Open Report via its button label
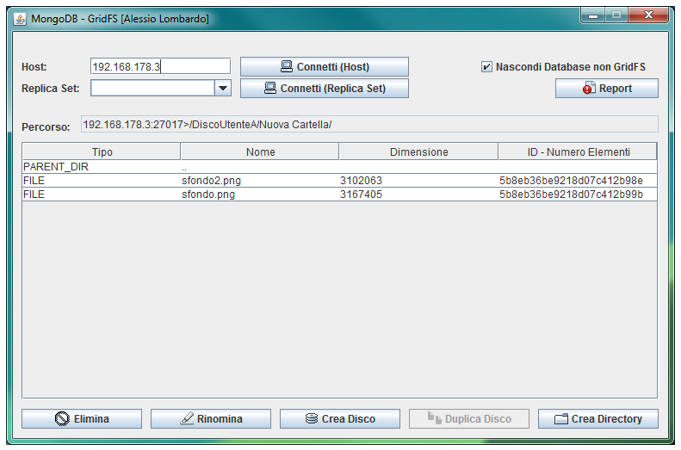 [615, 88]
